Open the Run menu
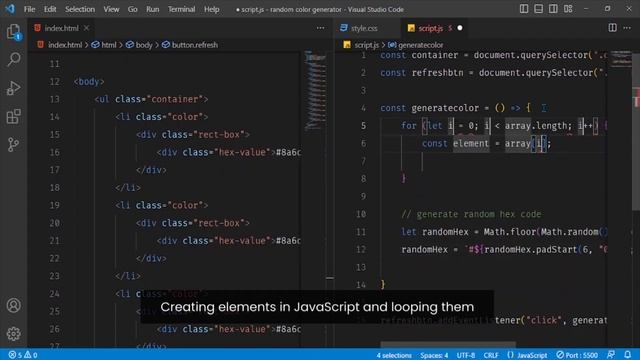This screenshot has width=640, height=360. click(153, 9)
